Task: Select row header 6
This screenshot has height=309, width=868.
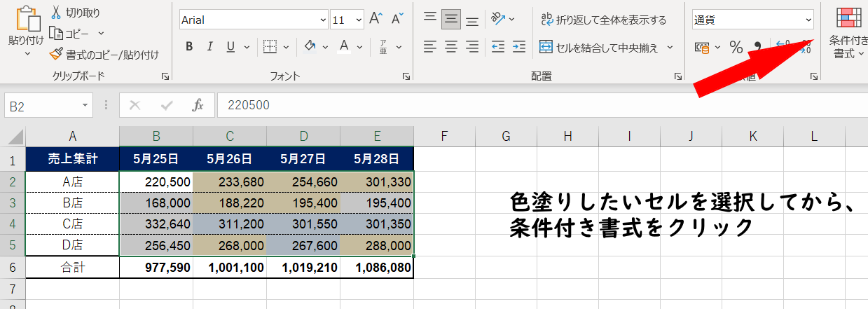Action: pos(13,267)
